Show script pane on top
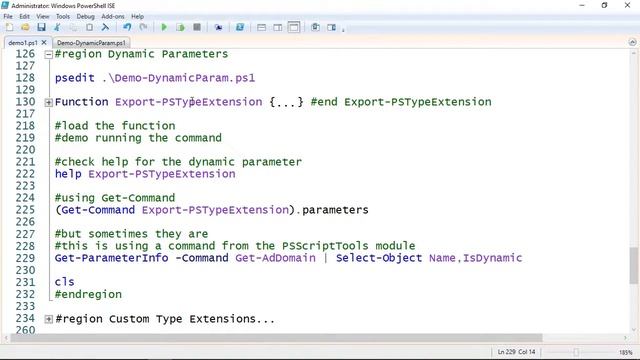The width and height of the screenshot is (640, 360). (x=261, y=27)
